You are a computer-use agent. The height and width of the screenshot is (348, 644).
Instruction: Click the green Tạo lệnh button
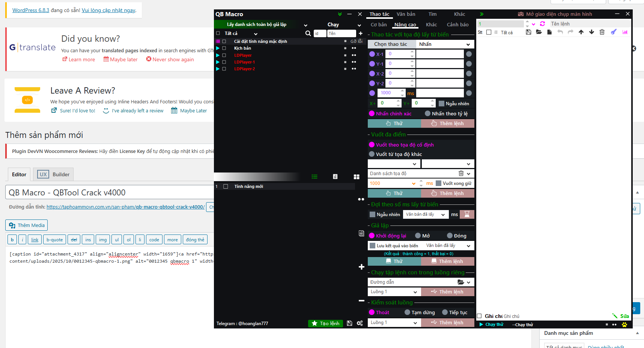[325, 324]
